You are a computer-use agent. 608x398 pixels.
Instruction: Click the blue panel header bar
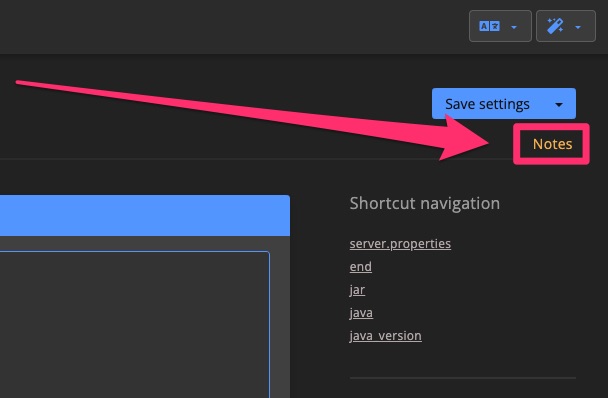point(145,215)
